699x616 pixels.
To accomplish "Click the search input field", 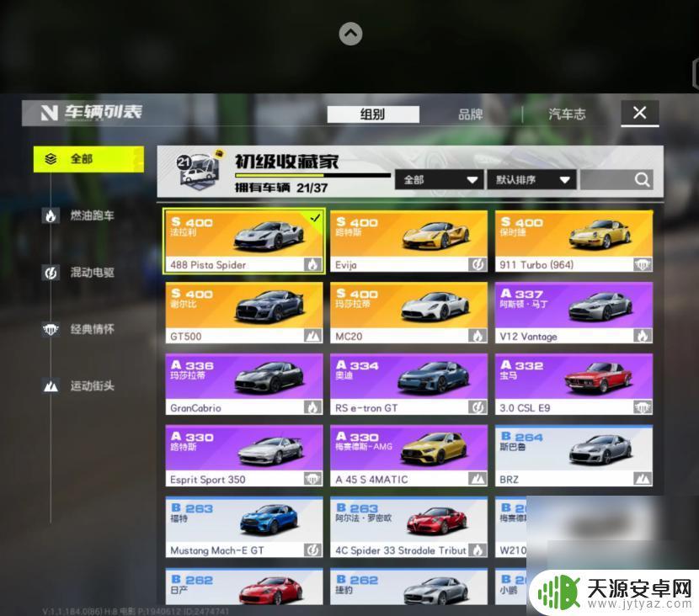I will click(x=617, y=180).
